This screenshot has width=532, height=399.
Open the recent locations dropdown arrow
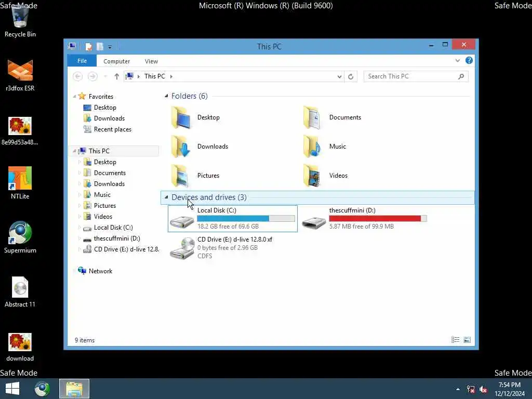point(105,77)
